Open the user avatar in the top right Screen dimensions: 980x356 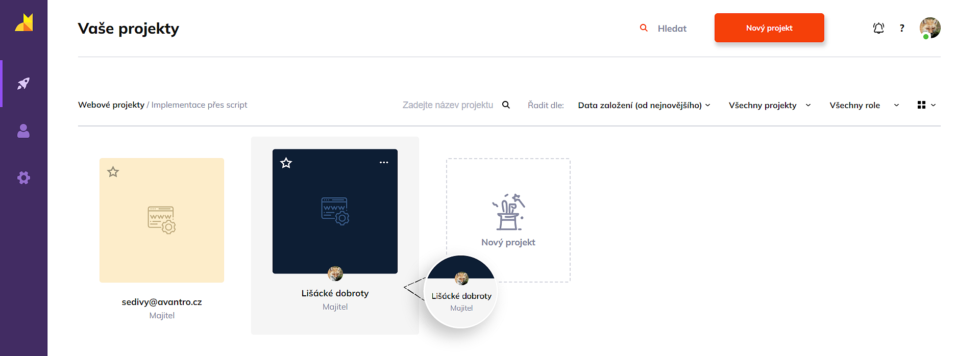(x=929, y=28)
